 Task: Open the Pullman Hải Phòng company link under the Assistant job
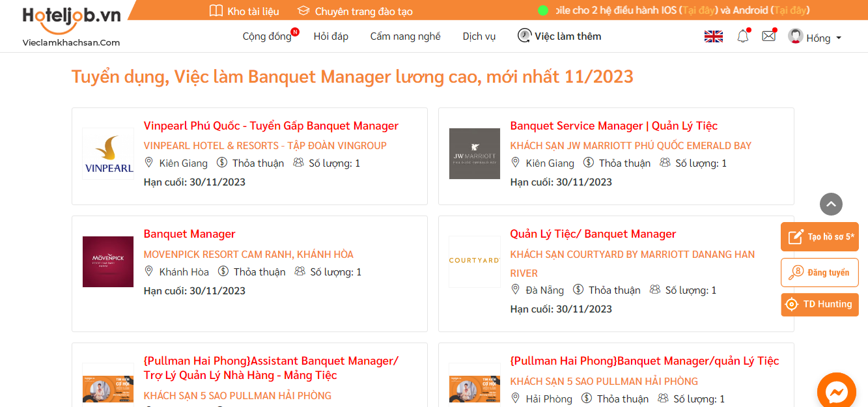(x=238, y=395)
